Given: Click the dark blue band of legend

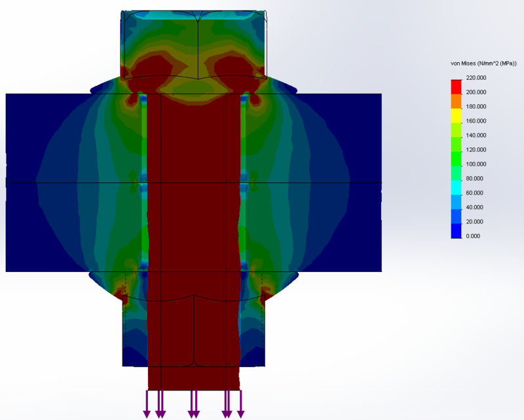Looking at the screenshot, I should click(x=456, y=231).
